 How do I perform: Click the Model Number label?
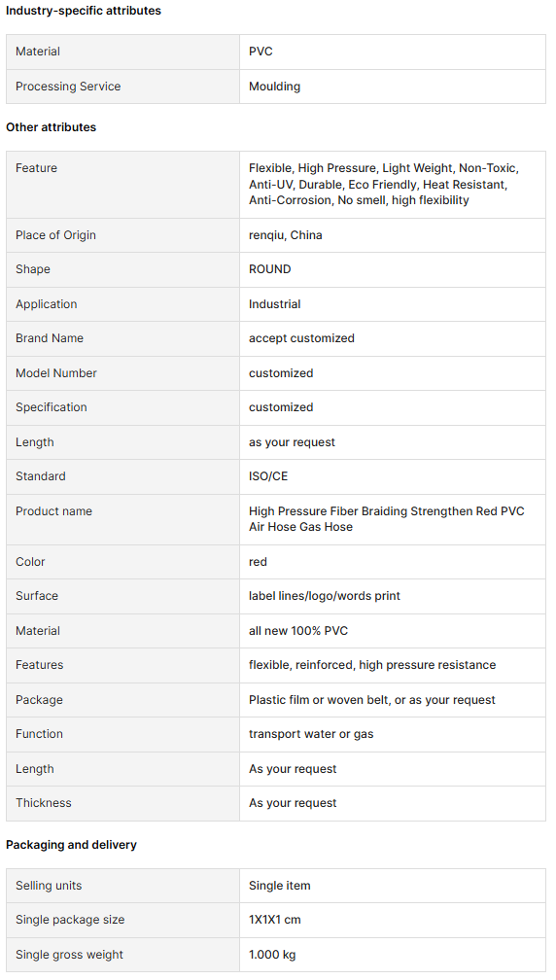[56, 373]
